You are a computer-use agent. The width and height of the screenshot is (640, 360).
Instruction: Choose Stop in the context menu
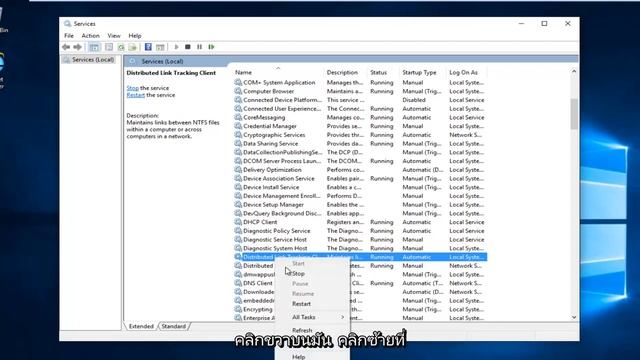pos(313,273)
